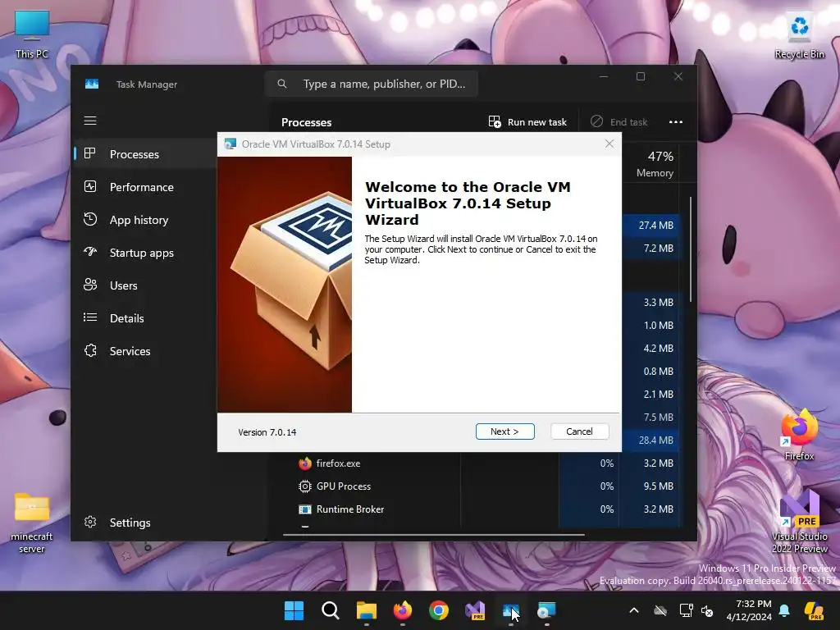Click End task in Task Manager
This screenshot has height=630, width=840.
coord(619,122)
